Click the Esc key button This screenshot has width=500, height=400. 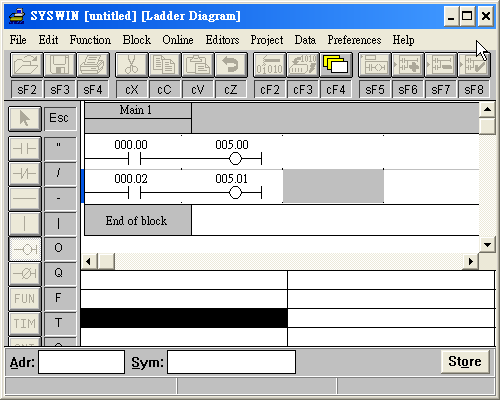[59, 118]
